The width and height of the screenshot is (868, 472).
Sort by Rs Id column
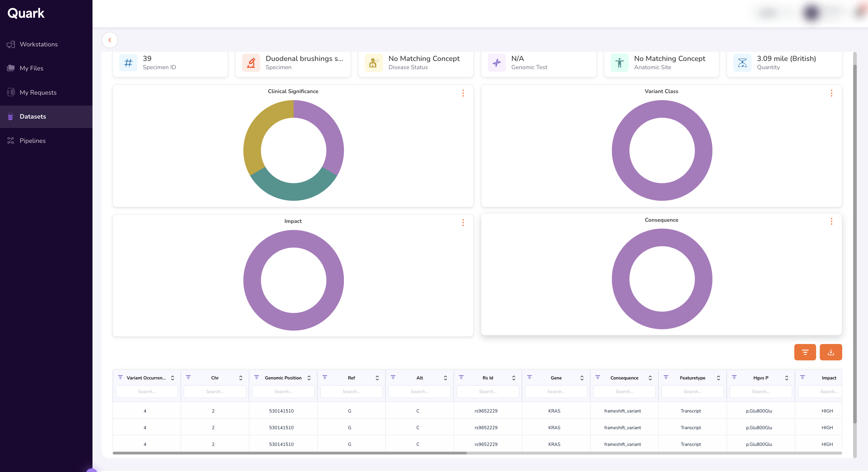pyautogui.click(x=514, y=378)
